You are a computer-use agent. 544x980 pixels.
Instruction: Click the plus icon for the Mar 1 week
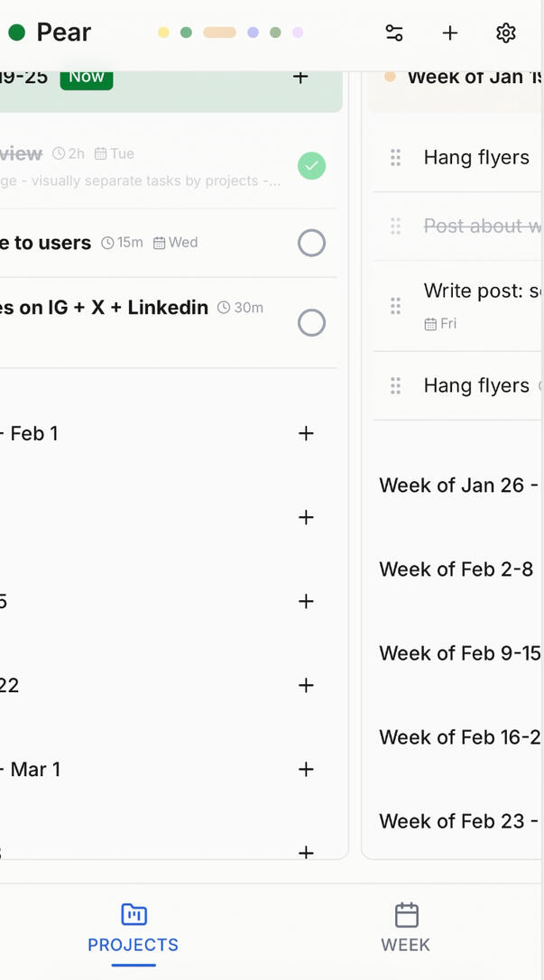pos(307,770)
